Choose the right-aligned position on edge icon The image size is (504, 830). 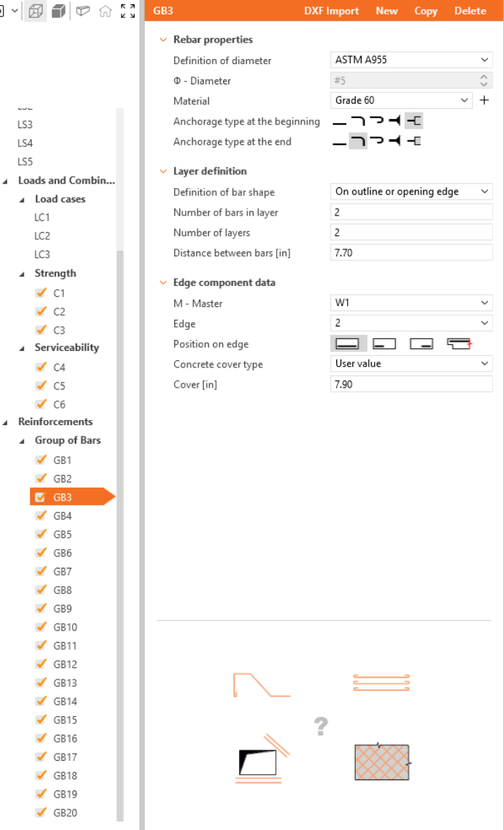[421, 344]
